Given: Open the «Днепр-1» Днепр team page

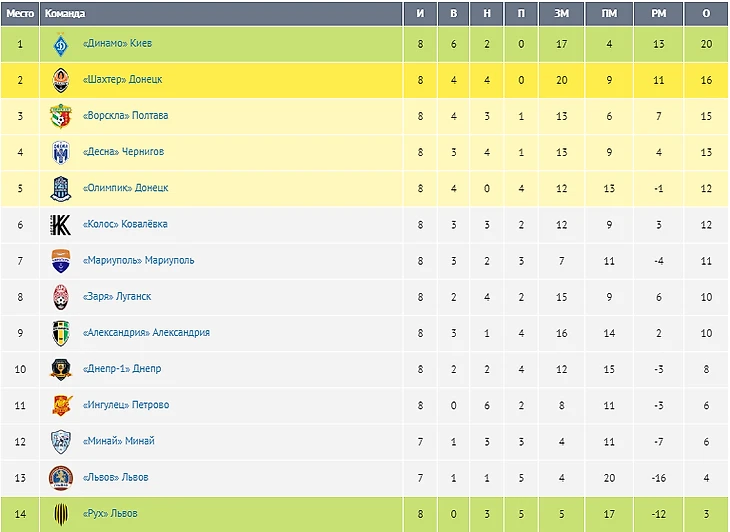Looking at the screenshot, I should pyautogui.click(x=122, y=369).
